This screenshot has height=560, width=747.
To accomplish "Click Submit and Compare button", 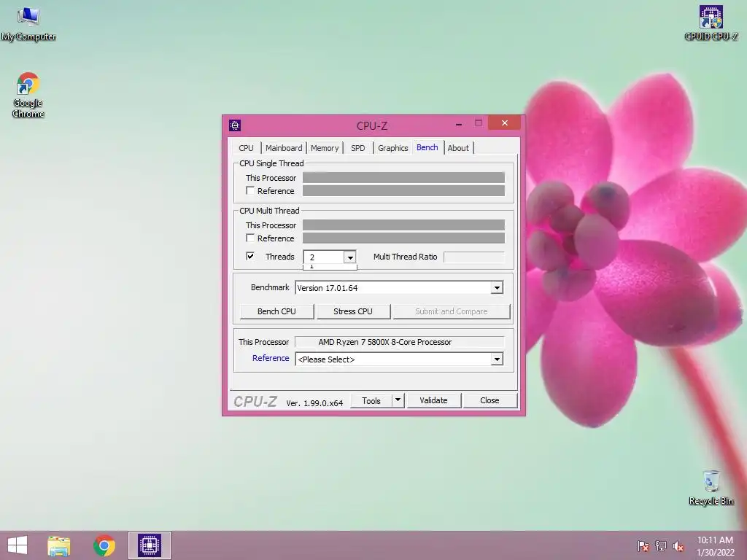I will point(451,311).
